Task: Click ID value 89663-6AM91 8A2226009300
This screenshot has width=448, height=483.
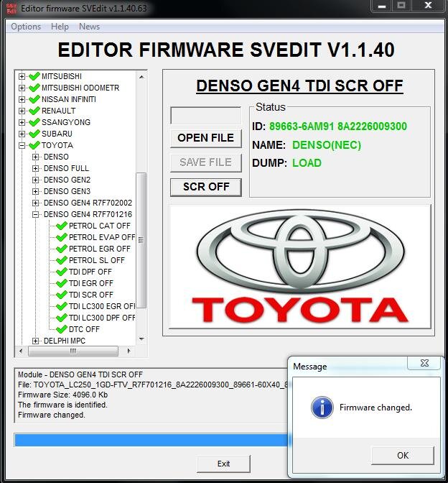Action: tap(338, 126)
